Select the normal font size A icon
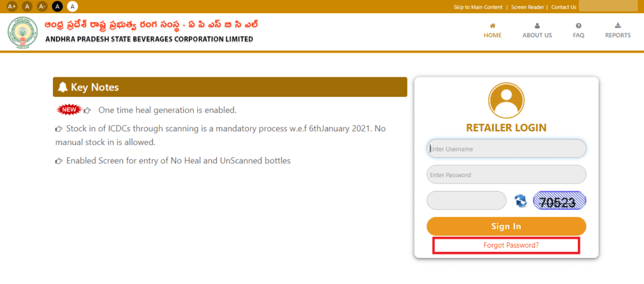 (27, 6)
